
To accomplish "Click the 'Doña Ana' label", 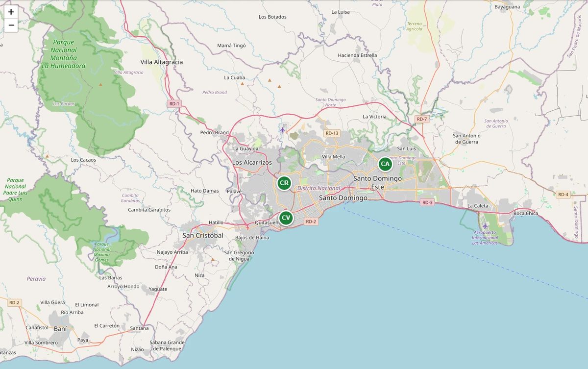I will (166, 267).
